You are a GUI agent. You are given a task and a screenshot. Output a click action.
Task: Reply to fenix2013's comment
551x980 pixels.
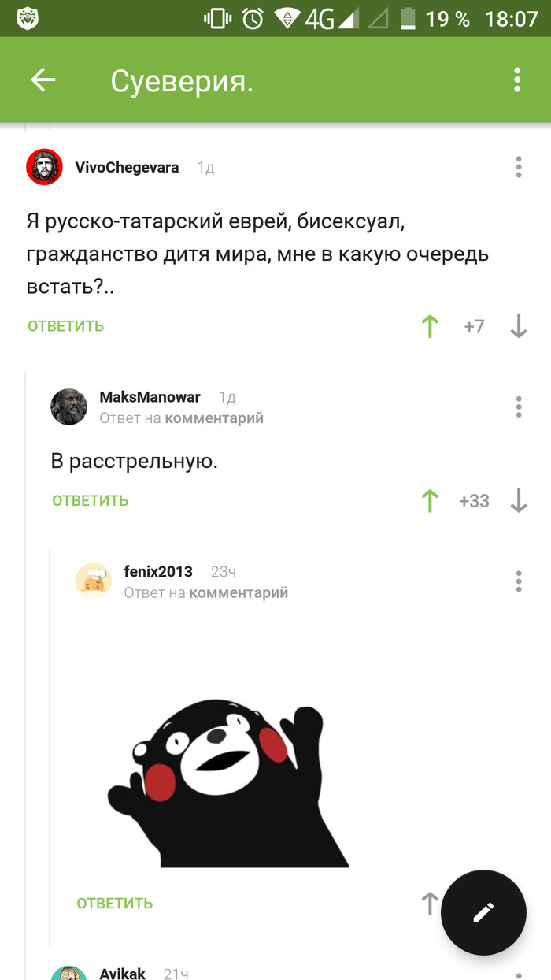[115, 904]
